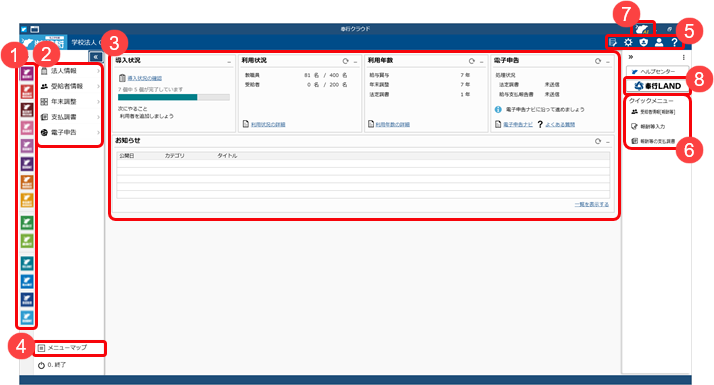Open 電子申告ナビ link
This screenshot has height=385, width=714.
tap(518, 124)
